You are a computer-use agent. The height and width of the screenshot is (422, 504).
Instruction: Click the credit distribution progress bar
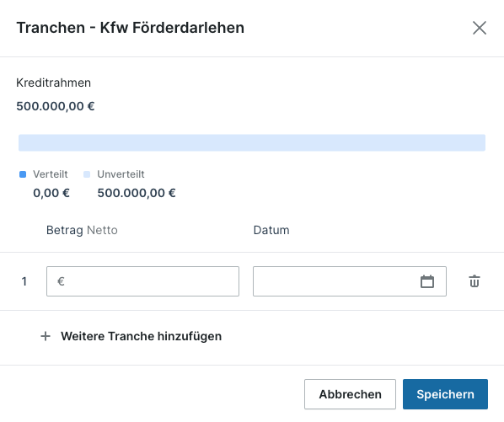click(x=252, y=142)
